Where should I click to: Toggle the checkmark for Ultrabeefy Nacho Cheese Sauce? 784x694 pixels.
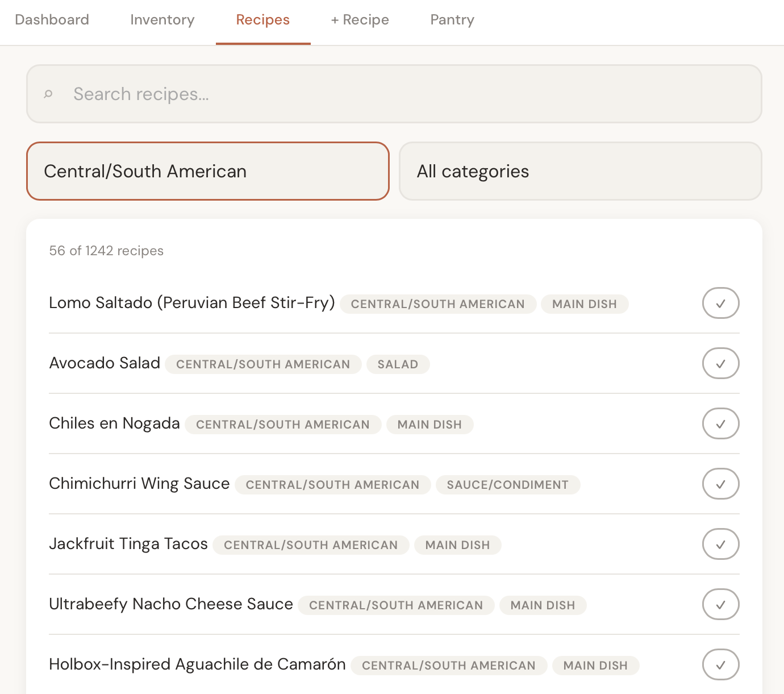721,604
